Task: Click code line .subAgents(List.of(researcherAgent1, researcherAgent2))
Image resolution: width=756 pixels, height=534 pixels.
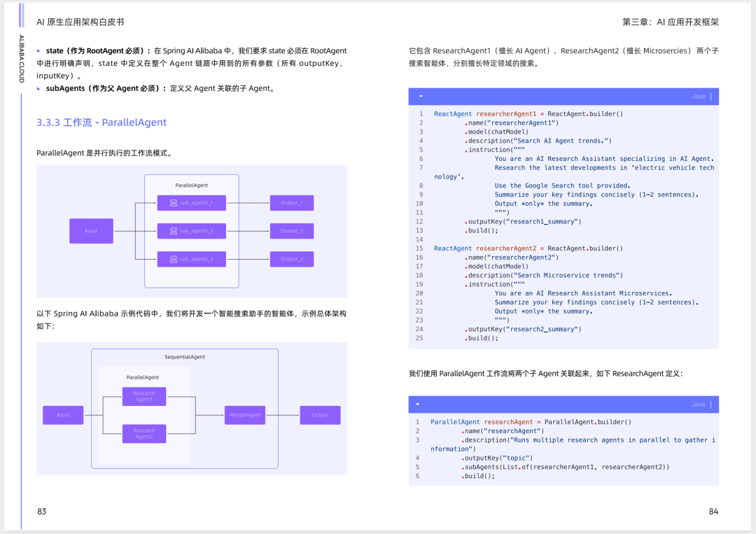Action: point(565,467)
